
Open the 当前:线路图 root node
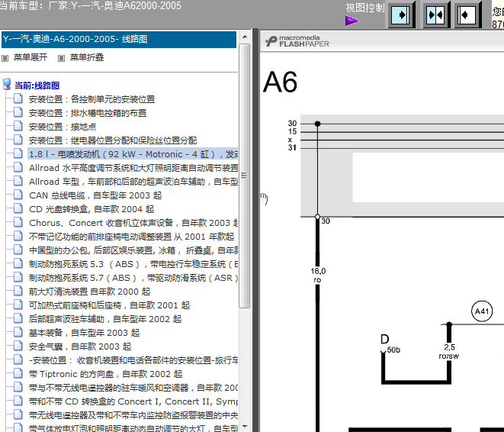37,85
